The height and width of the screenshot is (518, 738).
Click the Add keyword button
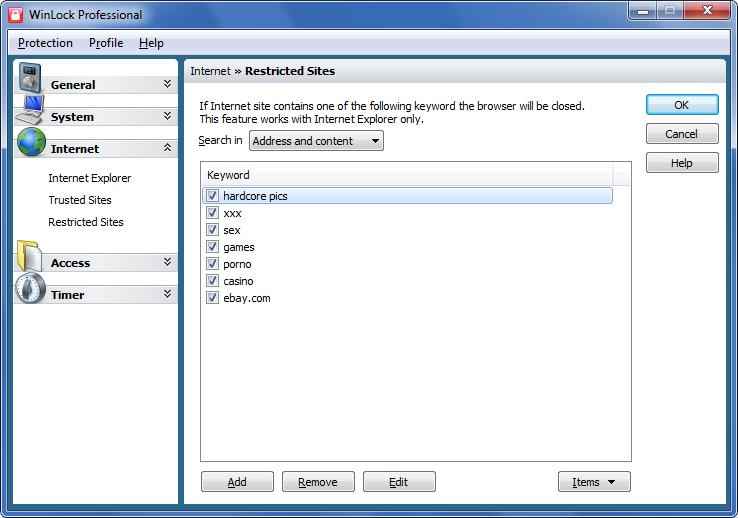tap(237, 482)
